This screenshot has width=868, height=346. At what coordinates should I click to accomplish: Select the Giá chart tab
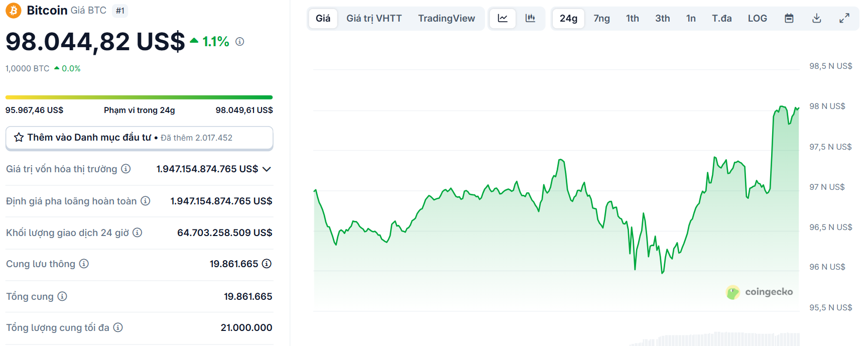coord(323,19)
